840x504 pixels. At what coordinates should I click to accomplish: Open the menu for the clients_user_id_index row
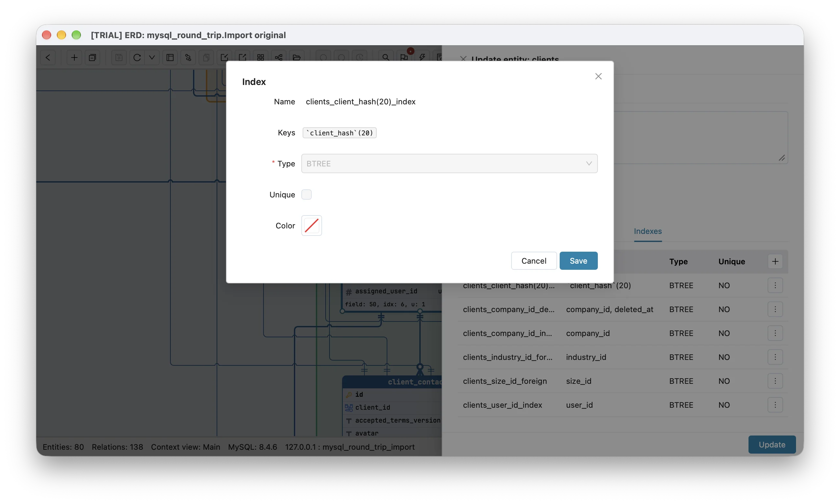[x=775, y=405]
